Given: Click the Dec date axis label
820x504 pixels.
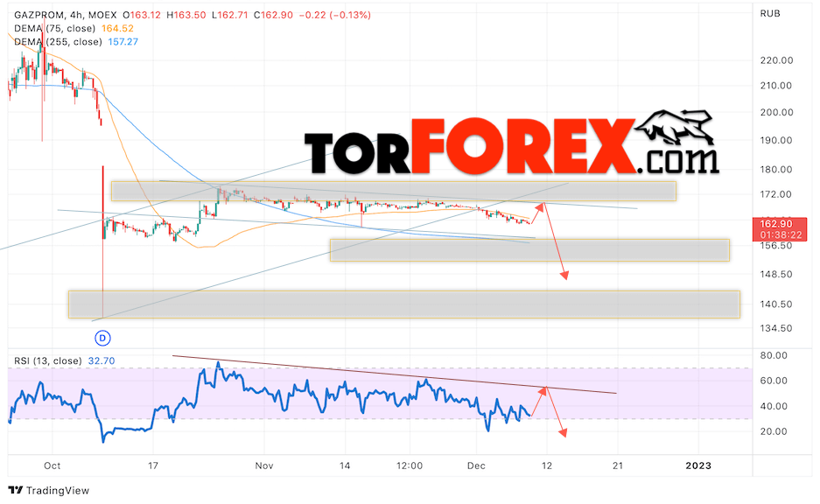Looking at the screenshot, I should [476, 465].
